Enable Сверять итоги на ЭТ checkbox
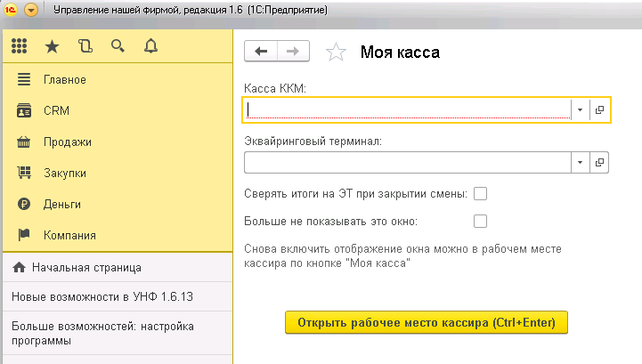This screenshot has height=364, width=642. coord(480,193)
